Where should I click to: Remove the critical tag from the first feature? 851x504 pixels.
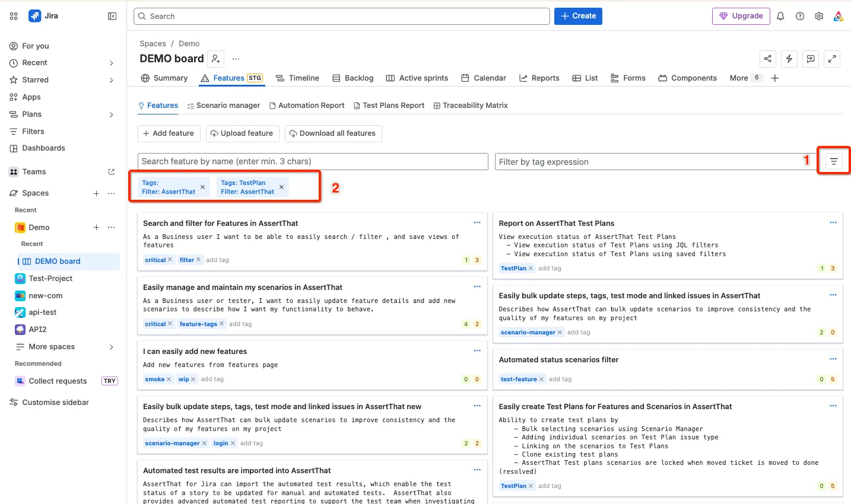tap(170, 260)
